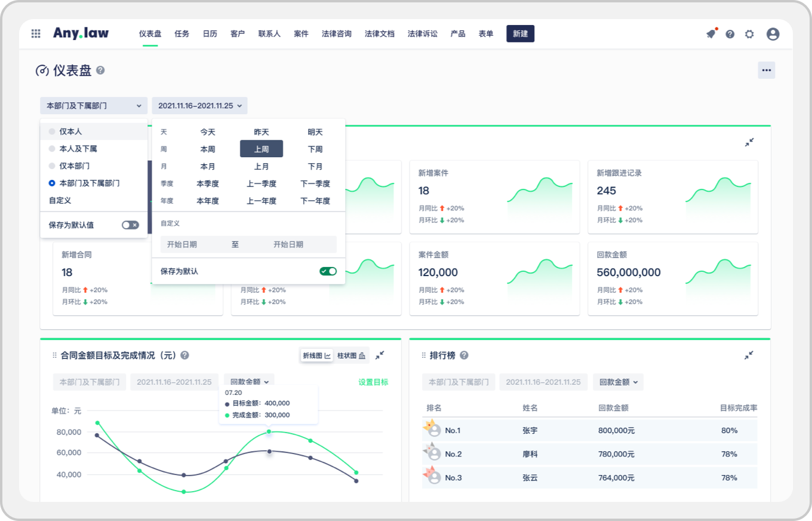The height and width of the screenshot is (521, 812).
Task: Click the 新建 button
Action: [x=520, y=34]
